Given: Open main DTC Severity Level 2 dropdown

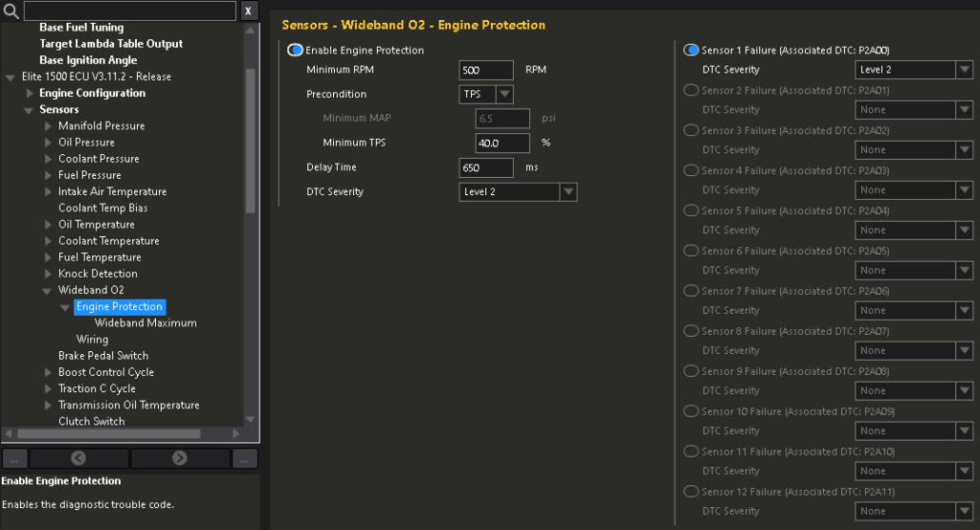Looking at the screenshot, I should pos(568,192).
